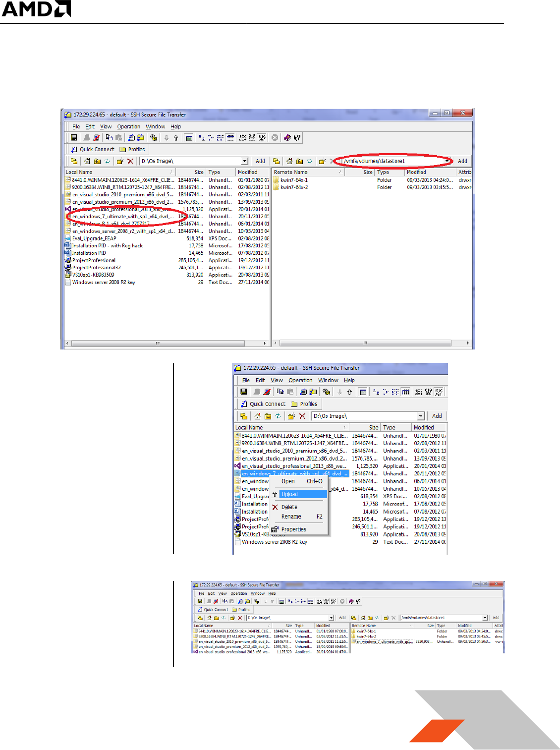Choose Properties from context menu
The image size is (560, 750).
(x=299, y=529)
